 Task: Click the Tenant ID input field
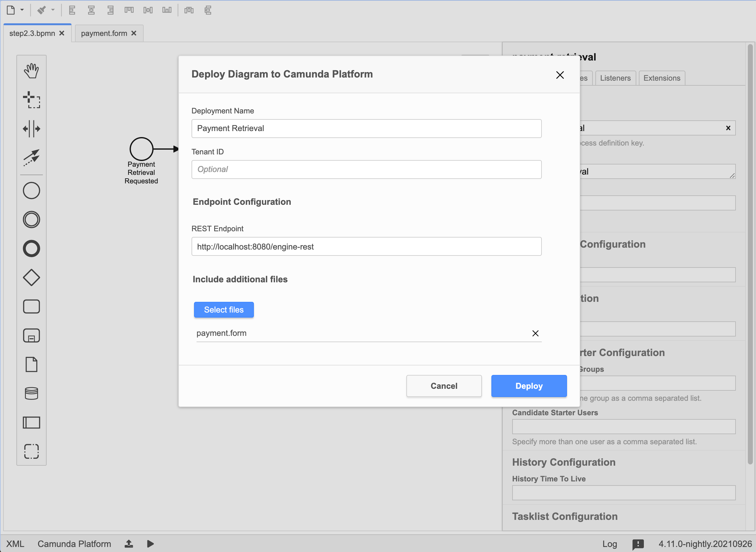[x=366, y=170]
